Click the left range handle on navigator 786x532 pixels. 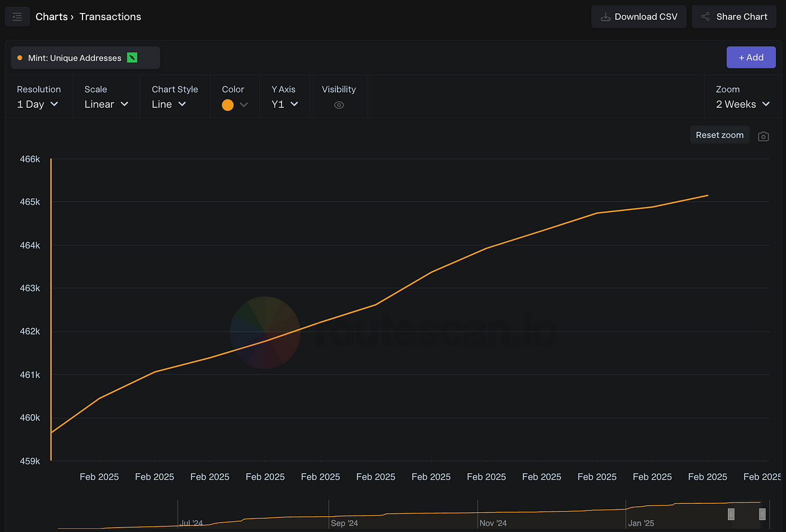[731, 514]
